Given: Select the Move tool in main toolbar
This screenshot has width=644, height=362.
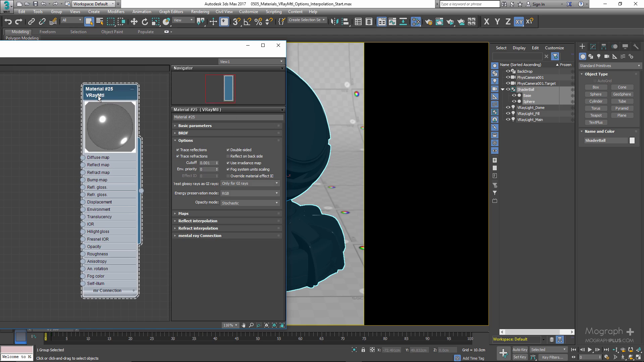Looking at the screenshot, I should pyautogui.click(x=134, y=22).
